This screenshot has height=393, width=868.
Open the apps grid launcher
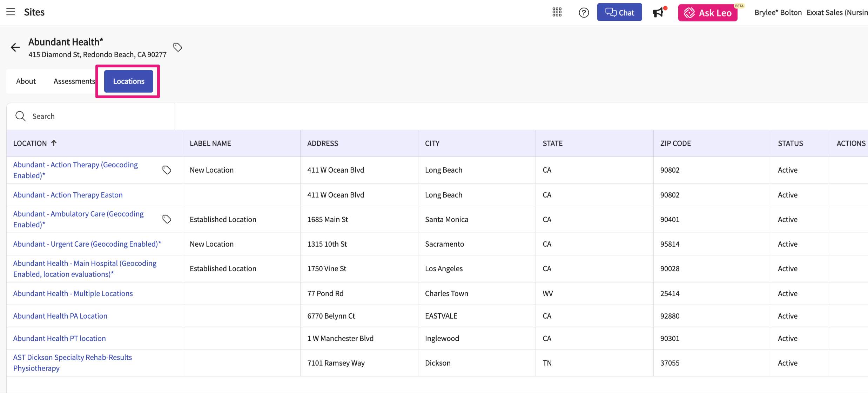pos(557,12)
